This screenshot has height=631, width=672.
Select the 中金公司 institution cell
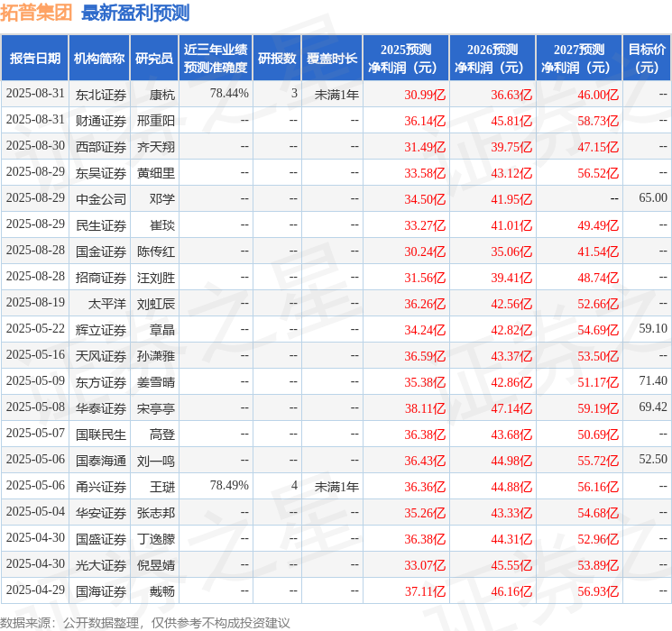(x=101, y=199)
